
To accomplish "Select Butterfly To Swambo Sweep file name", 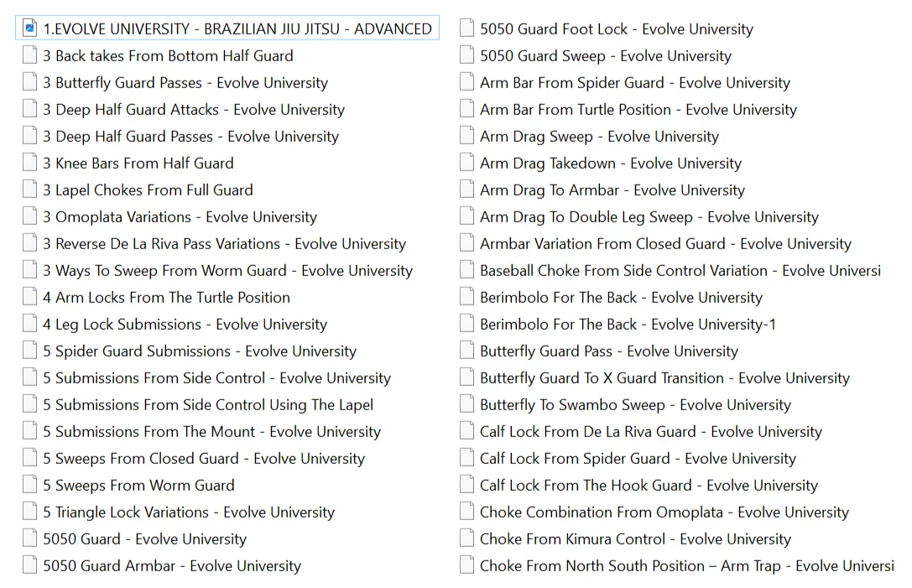I will [x=635, y=405].
